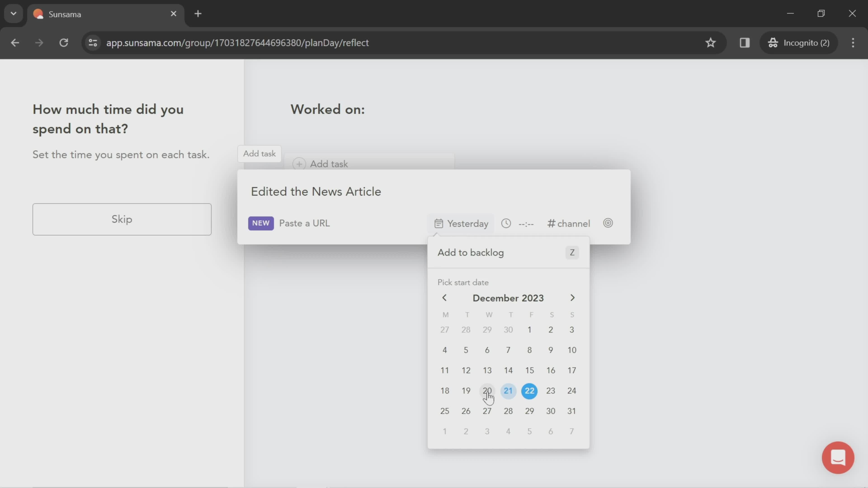Select December 21 in calendar
This screenshot has width=868, height=488.
(x=508, y=391)
